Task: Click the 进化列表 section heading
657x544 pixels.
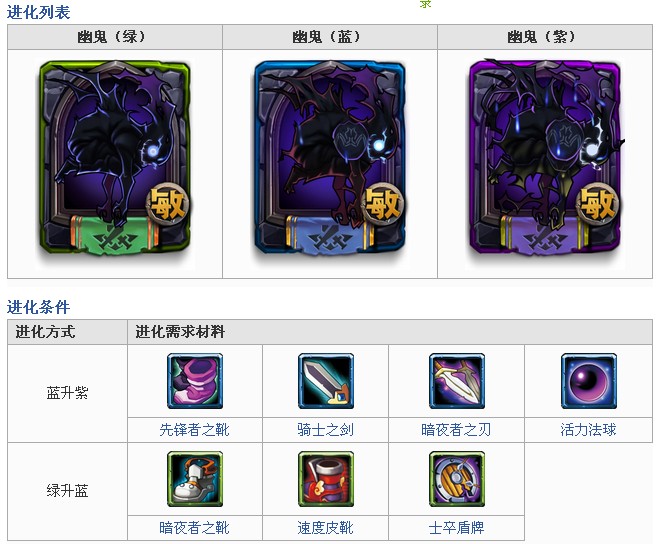Action: point(38,12)
